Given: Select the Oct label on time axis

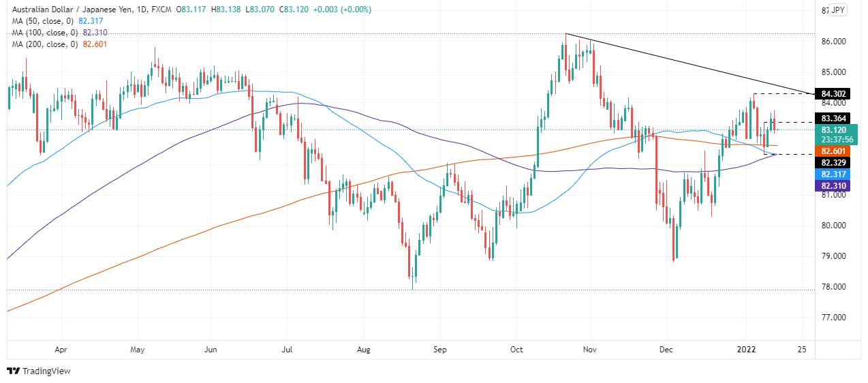Looking at the screenshot, I should coord(516,350).
